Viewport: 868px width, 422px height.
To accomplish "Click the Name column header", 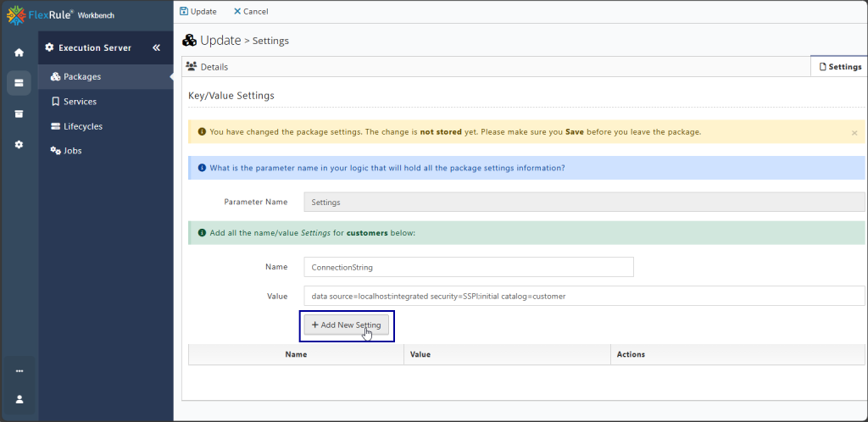I will pyautogui.click(x=296, y=354).
